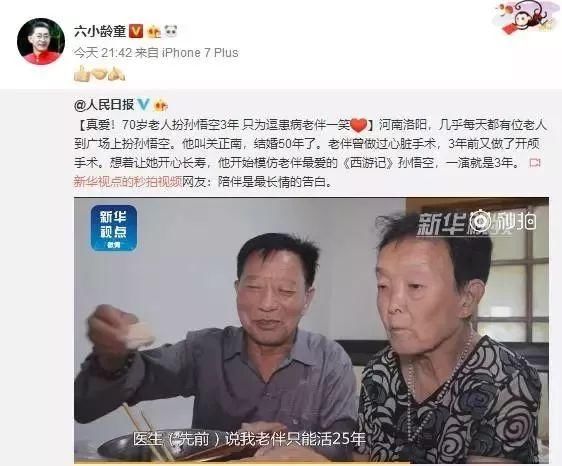This screenshot has height=466, width=562.
Task: Click the red heart emoji in headline
Action: [x=358, y=125]
